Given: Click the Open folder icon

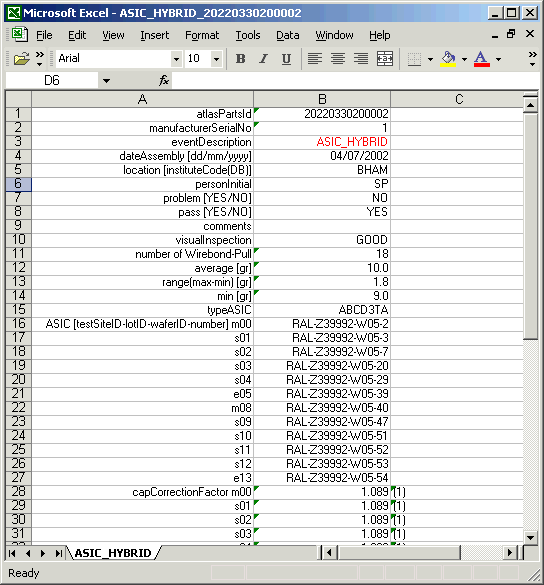Looking at the screenshot, I should 22,59.
